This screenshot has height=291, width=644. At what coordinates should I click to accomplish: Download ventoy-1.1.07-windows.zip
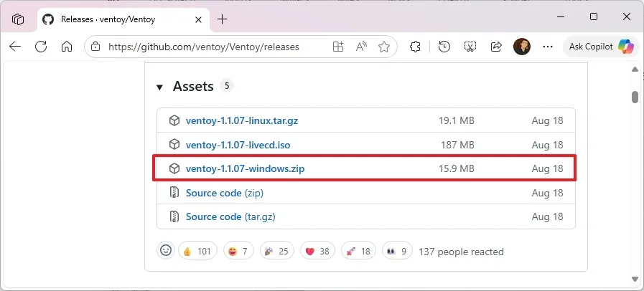tap(245, 168)
